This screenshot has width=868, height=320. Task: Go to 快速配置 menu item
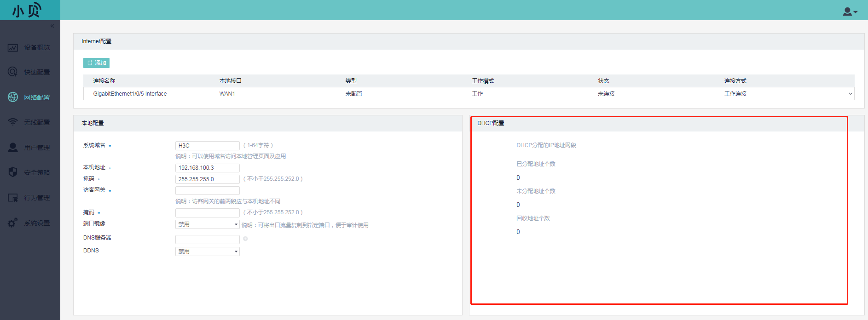(x=37, y=72)
